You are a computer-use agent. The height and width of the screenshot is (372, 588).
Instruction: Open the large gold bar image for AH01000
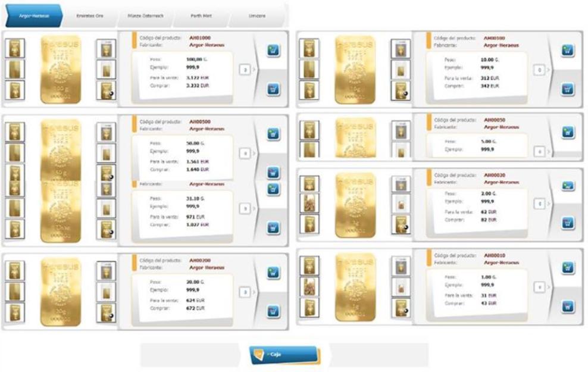pyautogui.click(x=61, y=70)
